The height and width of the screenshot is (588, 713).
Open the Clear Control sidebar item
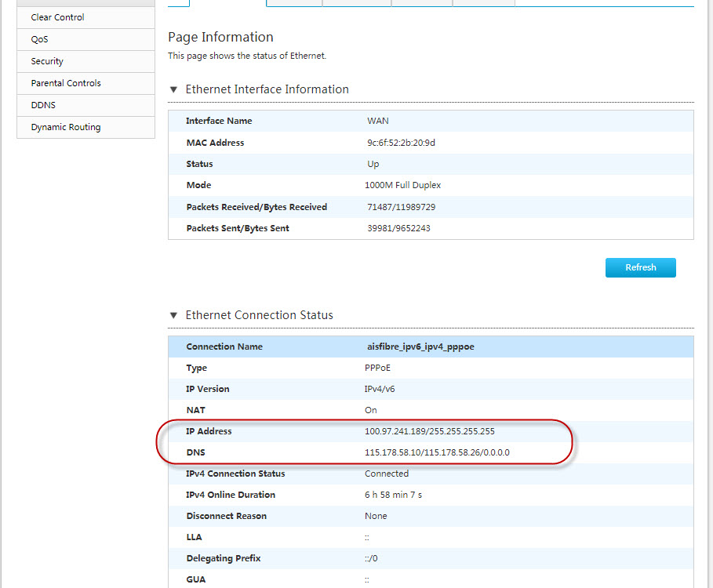pos(58,17)
